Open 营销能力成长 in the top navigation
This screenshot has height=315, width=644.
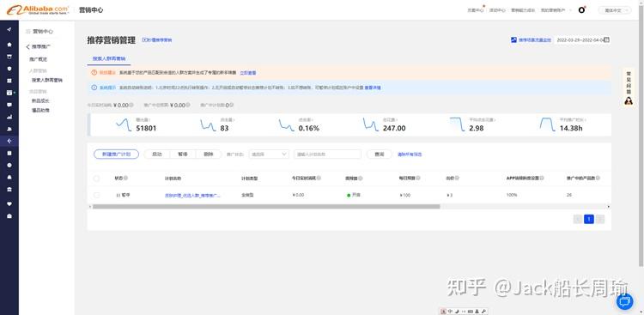[523, 10]
